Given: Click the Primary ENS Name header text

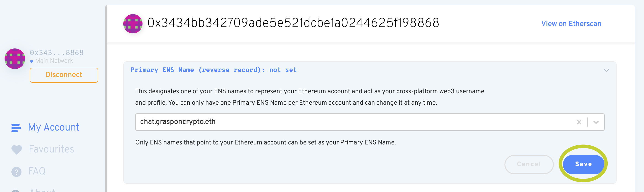Looking at the screenshot, I should [214, 70].
